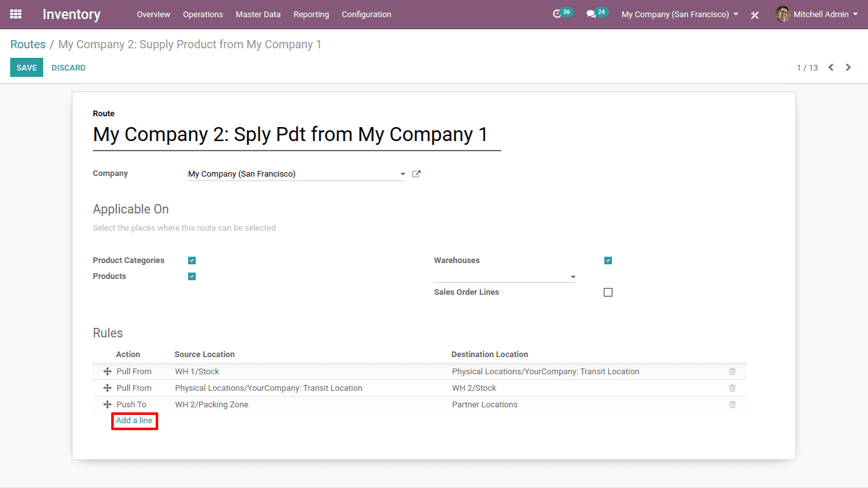Screen dimensions: 868x488
Task: Open the Operations menu
Action: click(x=203, y=14)
